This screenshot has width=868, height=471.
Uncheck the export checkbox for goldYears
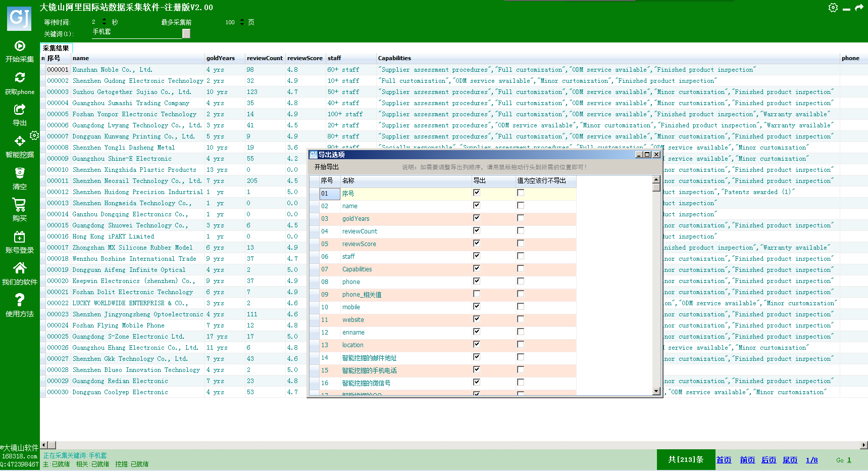pos(476,218)
